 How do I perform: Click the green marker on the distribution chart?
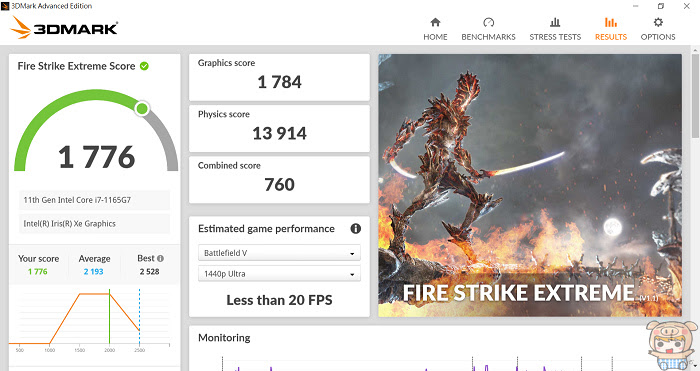[x=109, y=317]
